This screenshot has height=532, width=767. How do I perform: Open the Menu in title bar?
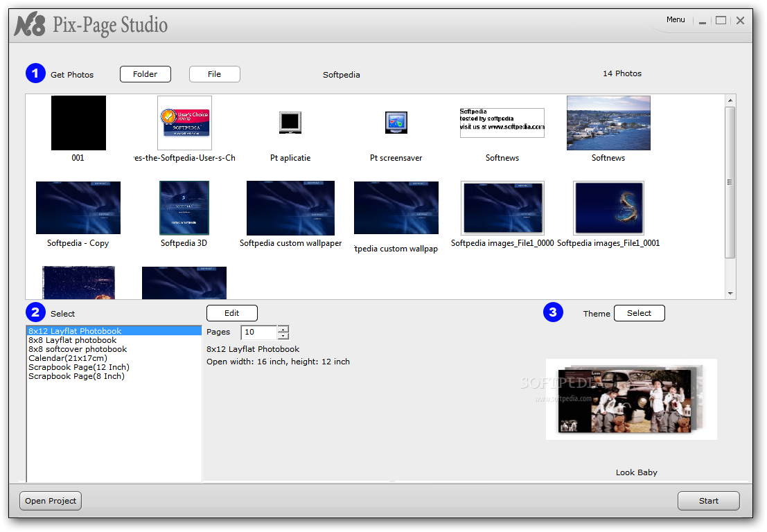click(676, 19)
